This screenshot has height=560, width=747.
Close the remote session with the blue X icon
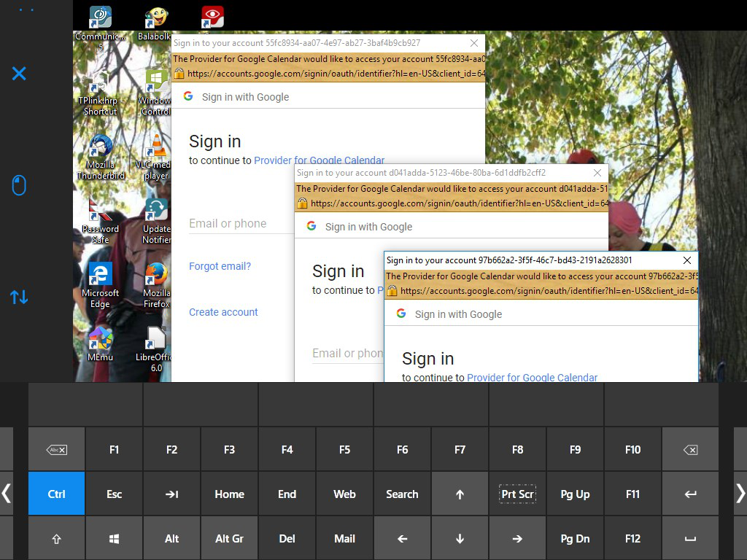[19, 74]
